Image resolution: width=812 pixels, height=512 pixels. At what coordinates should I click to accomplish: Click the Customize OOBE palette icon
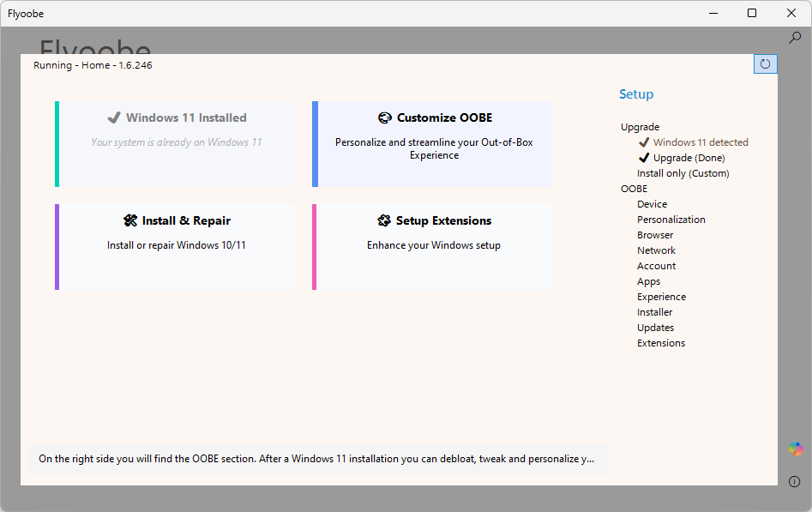[x=385, y=118]
